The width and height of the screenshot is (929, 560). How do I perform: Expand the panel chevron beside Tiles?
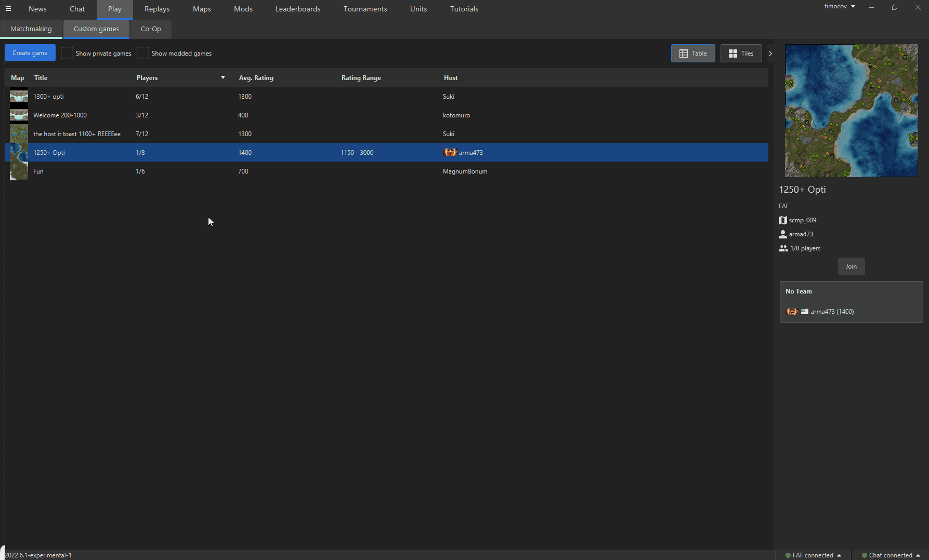point(770,53)
